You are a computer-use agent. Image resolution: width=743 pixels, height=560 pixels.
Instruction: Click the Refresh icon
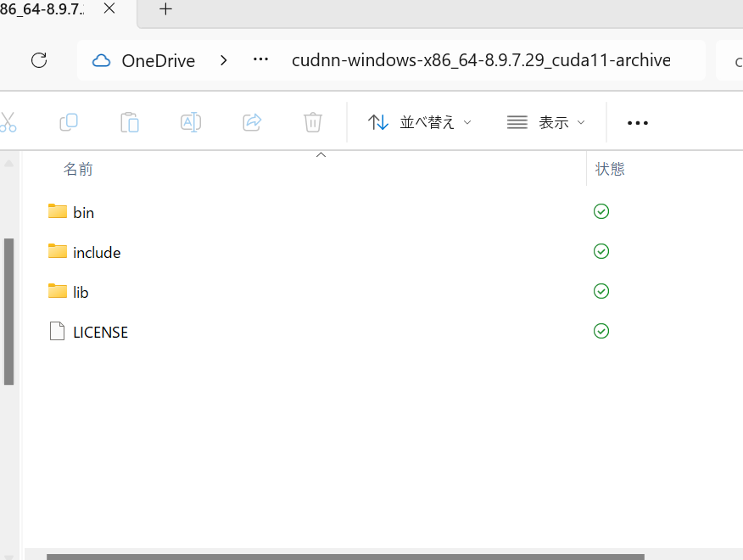tap(39, 60)
